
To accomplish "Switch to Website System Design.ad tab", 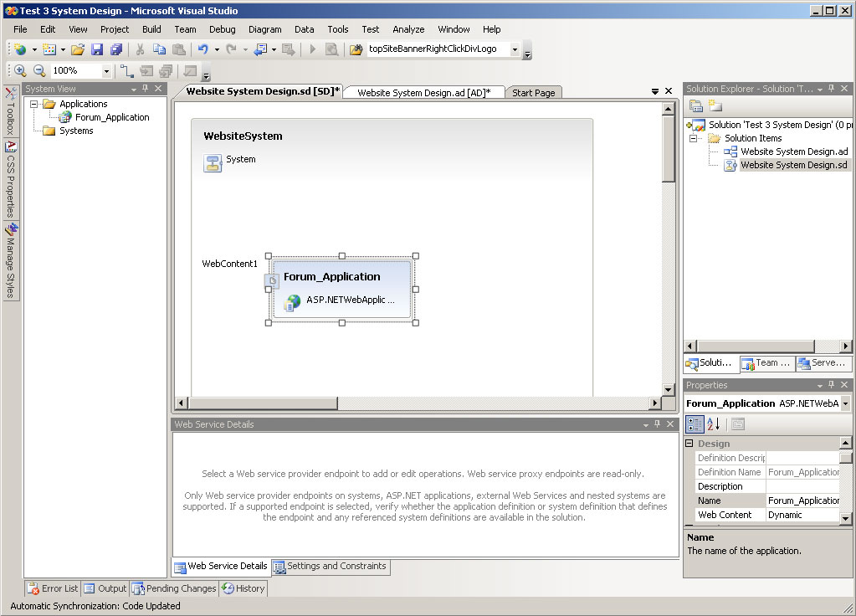I will click(x=423, y=93).
